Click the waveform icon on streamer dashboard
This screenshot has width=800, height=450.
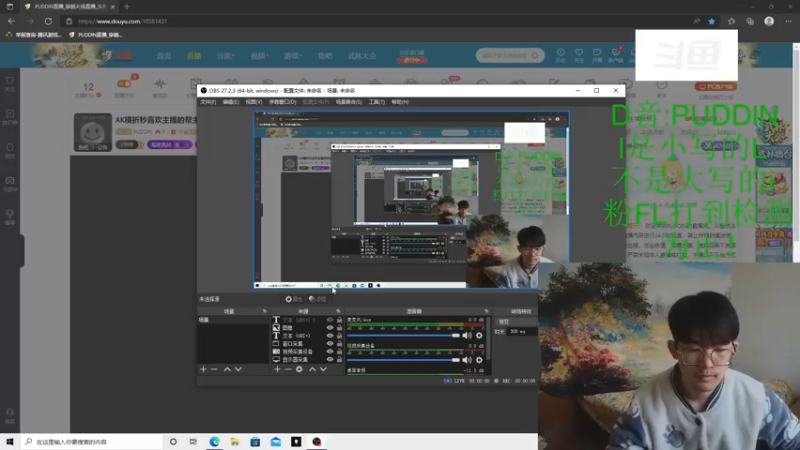tap(160, 84)
